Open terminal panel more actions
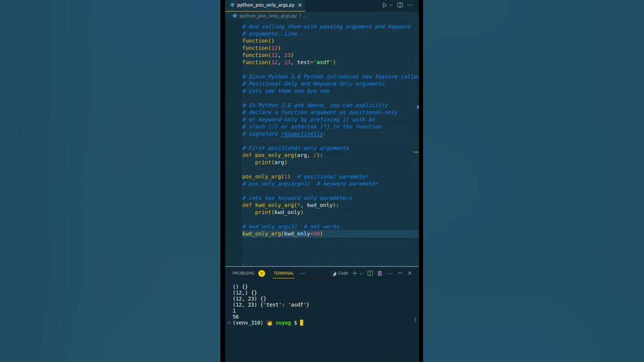 [389, 274]
